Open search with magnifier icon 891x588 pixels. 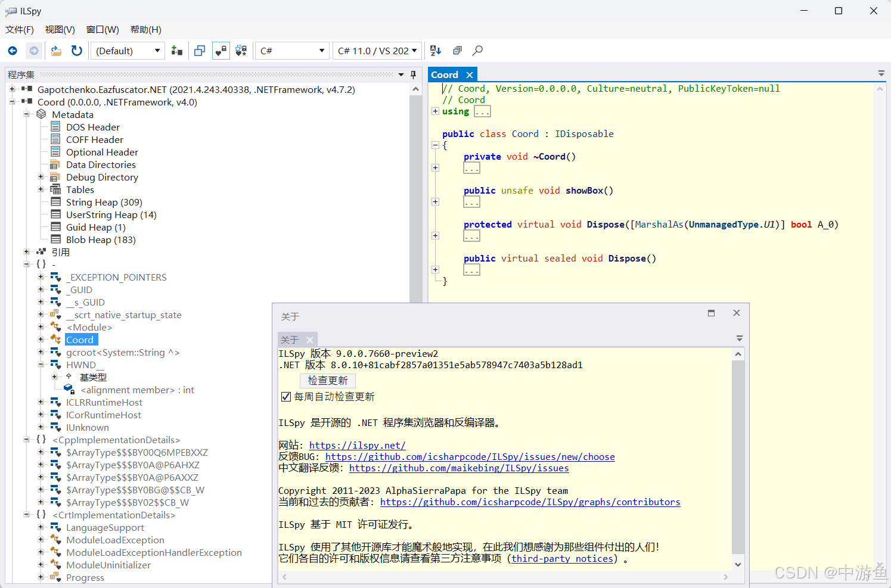click(477, 51)
